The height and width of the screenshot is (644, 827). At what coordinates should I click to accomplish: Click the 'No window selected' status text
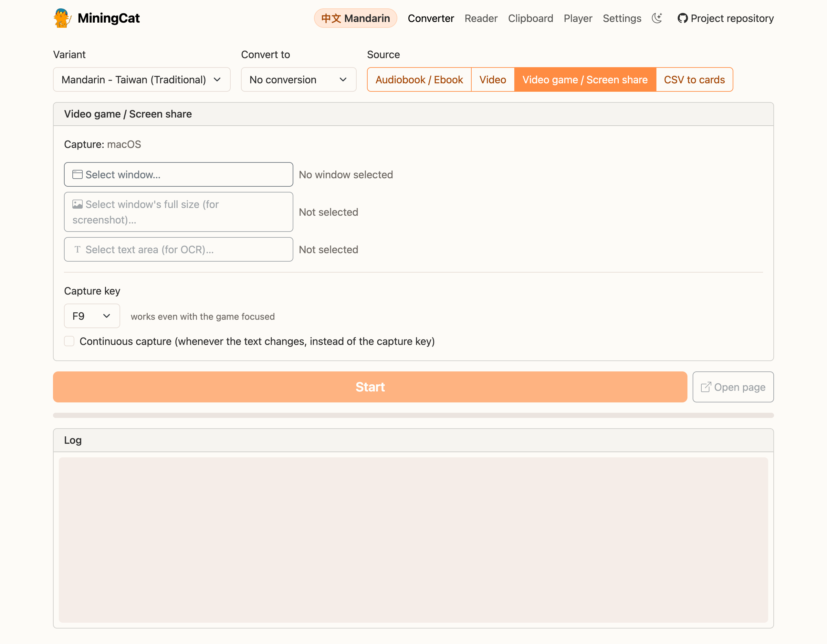[x=346, y=174]
